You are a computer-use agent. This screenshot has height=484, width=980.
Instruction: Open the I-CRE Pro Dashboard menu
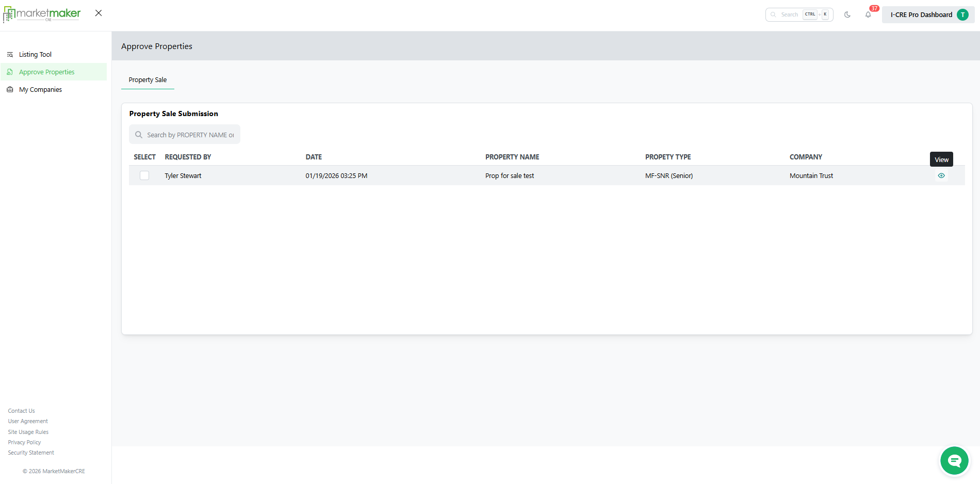pos(921,15)
